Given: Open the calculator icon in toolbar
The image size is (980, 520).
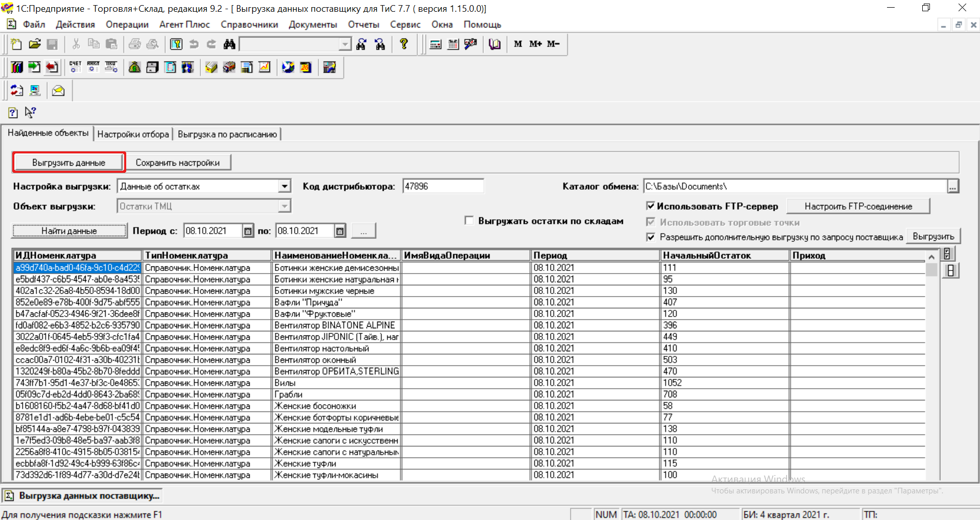Looking at the screenshot, I should (x=435, y=44).
